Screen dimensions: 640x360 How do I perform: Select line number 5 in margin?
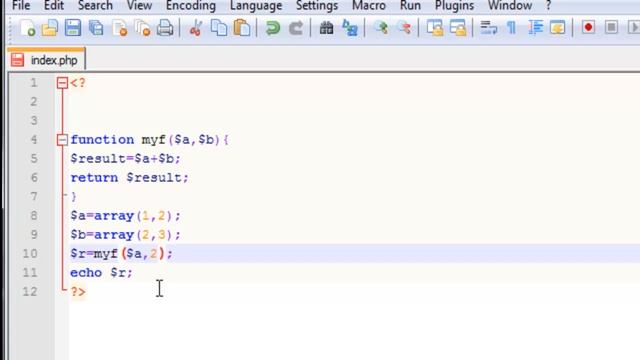[34, 158]
